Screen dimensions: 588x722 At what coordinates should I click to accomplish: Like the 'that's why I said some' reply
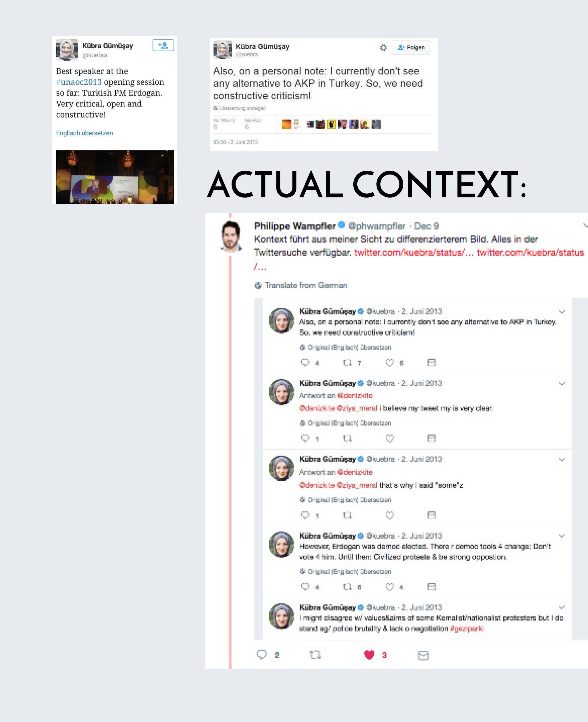pyautogui.click(x=390, y=515)
